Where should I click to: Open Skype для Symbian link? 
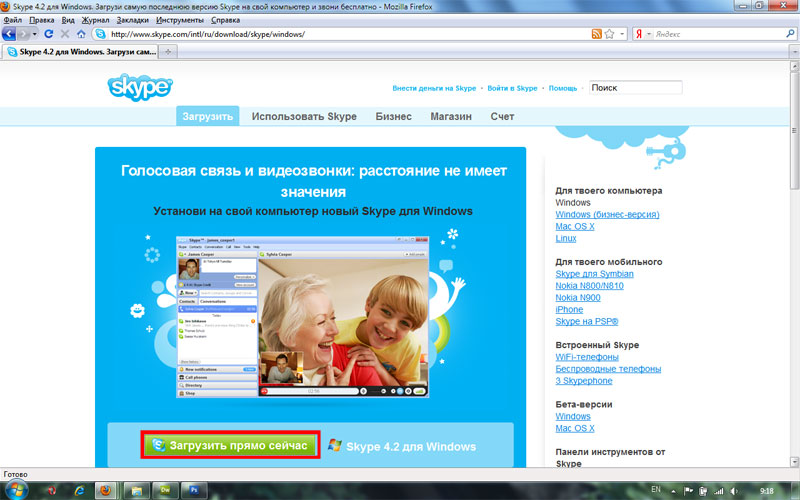point(594,273)
